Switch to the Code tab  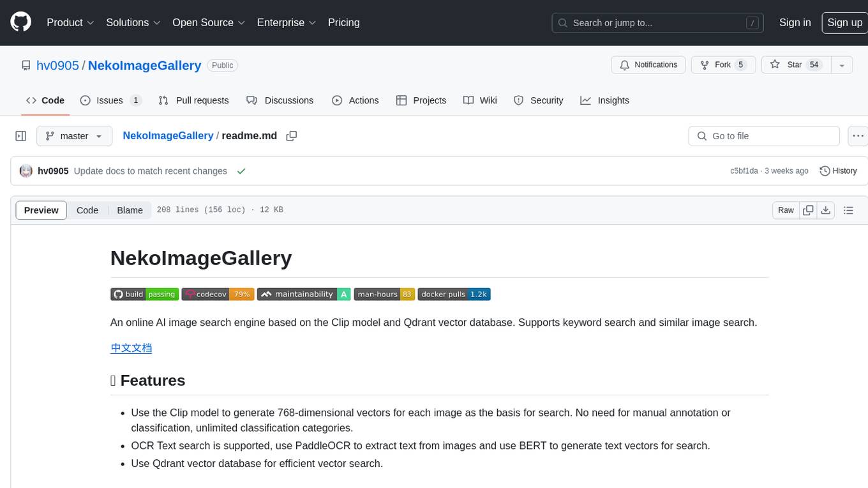(45, 100)
